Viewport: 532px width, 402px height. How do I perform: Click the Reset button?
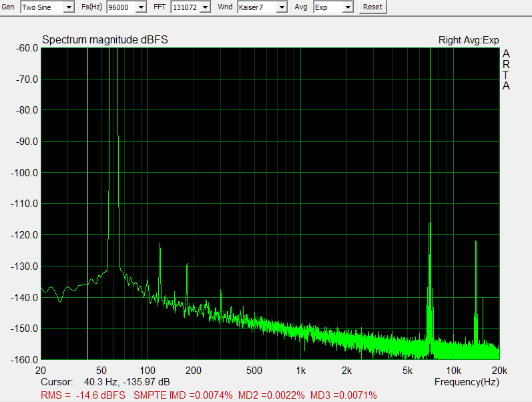(372, 7)
